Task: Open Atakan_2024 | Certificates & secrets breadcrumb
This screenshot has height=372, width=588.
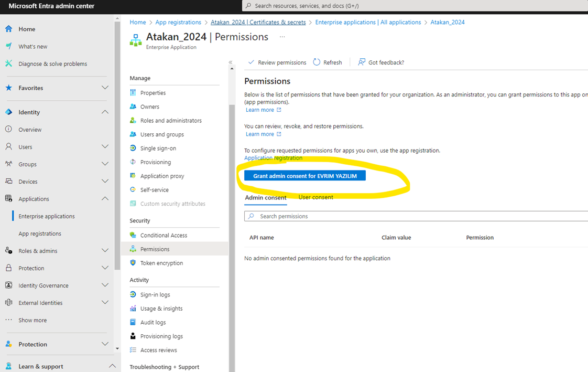Action: pos(258,22)
